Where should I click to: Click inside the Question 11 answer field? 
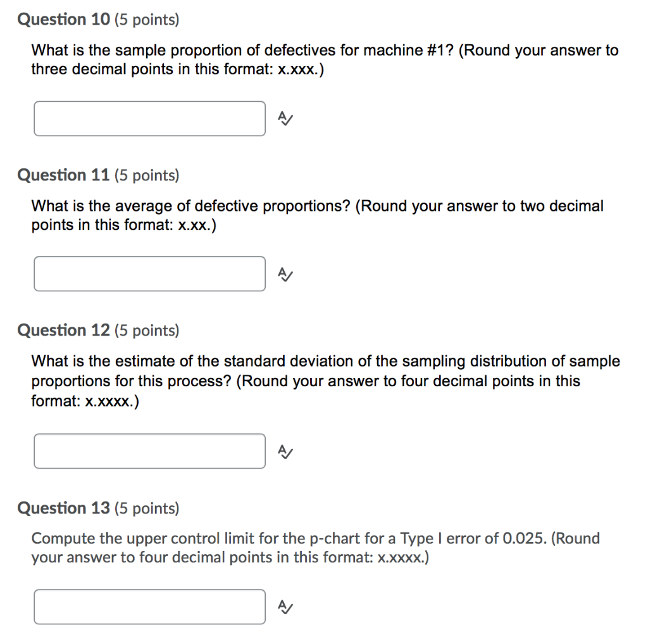click(x=149, y=274)
